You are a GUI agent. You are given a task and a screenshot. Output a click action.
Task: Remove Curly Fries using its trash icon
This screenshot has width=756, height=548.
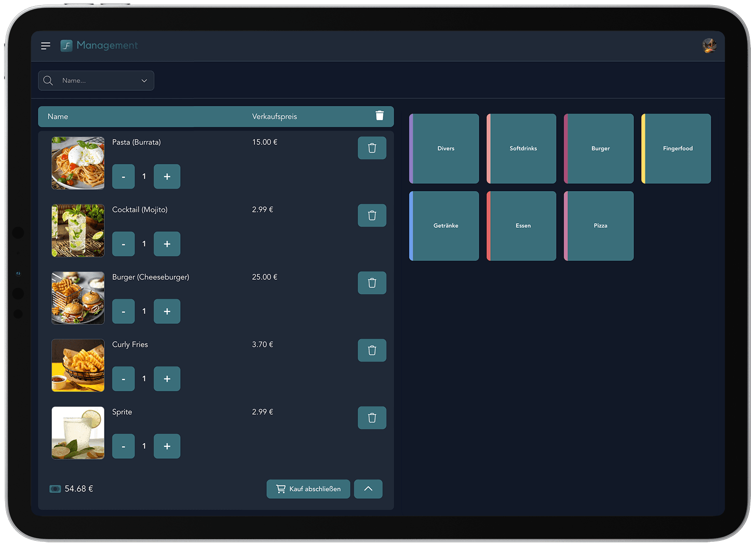(372, 350)
